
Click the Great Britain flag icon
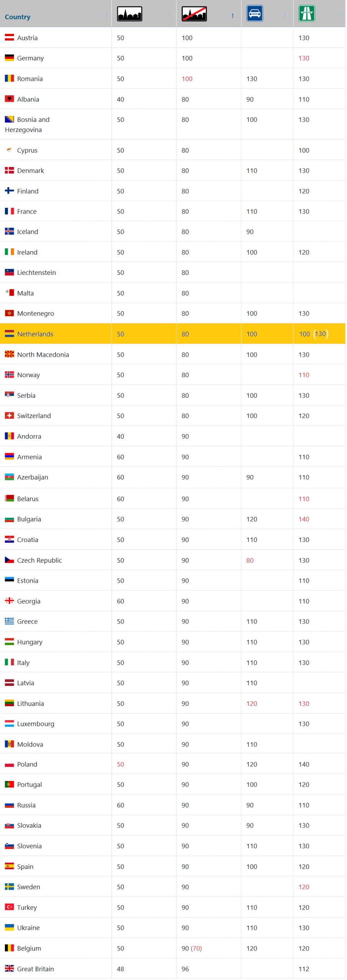point(9,968)
